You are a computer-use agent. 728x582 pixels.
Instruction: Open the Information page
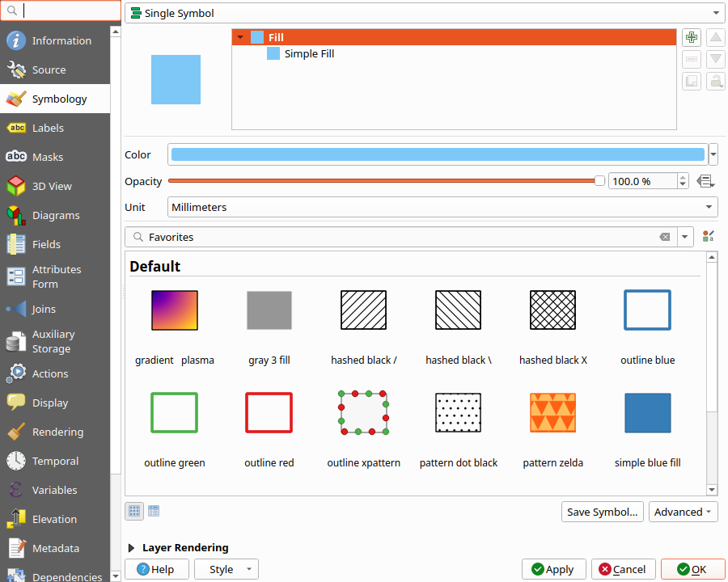(x=55, y=40)
